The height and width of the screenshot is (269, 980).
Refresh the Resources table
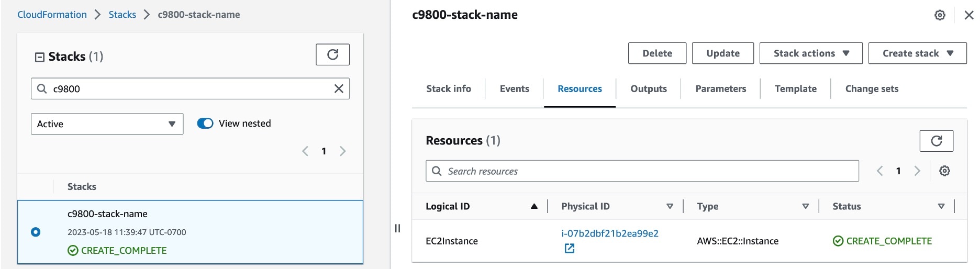[x=936, y=140]
